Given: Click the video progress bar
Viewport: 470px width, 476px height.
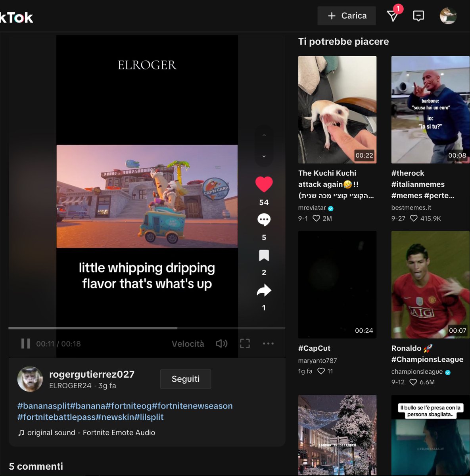Looking at the screenshot, I should [x=147, y=328].
